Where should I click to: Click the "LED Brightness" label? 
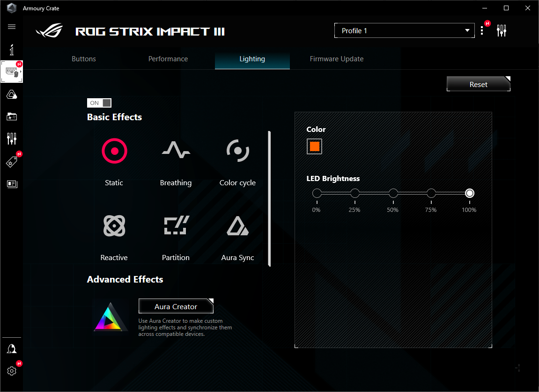coord(333,179)
